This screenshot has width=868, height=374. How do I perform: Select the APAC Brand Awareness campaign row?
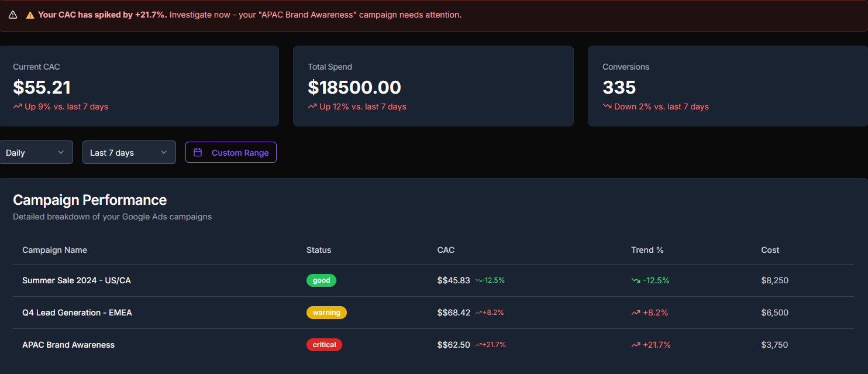coord(433,345)
